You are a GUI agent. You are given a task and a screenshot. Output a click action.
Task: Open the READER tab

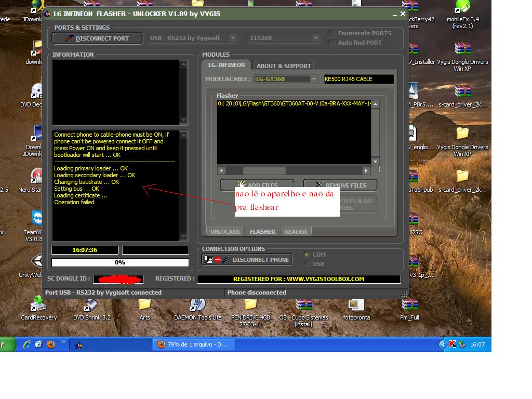click(296, 232)
